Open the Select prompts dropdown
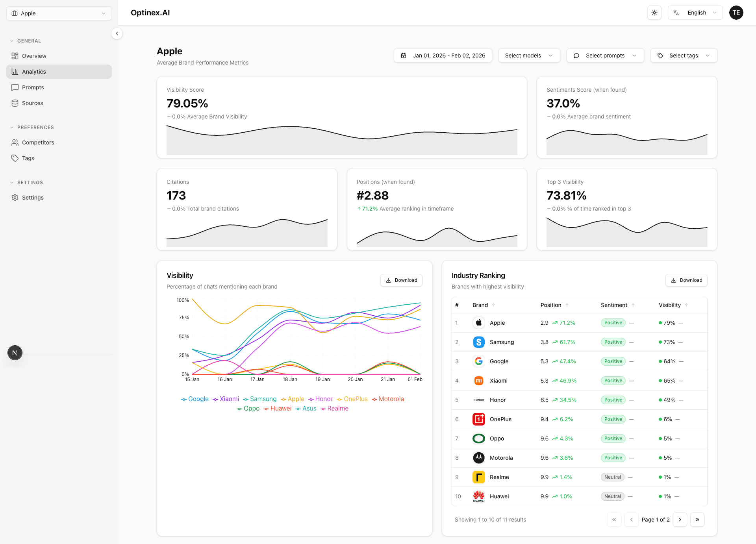Screen dimensions: 756x544 tap(605, 56)
